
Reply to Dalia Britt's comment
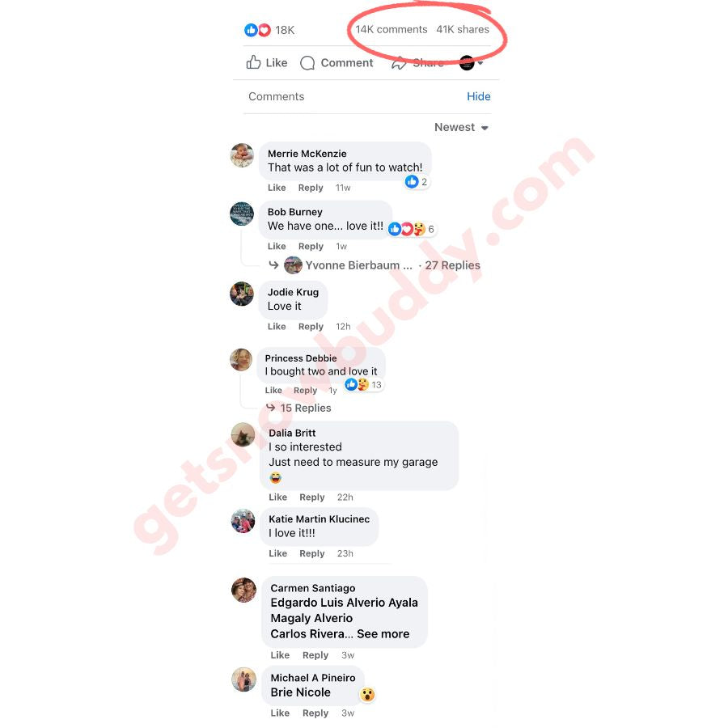[x=312, y=497]
